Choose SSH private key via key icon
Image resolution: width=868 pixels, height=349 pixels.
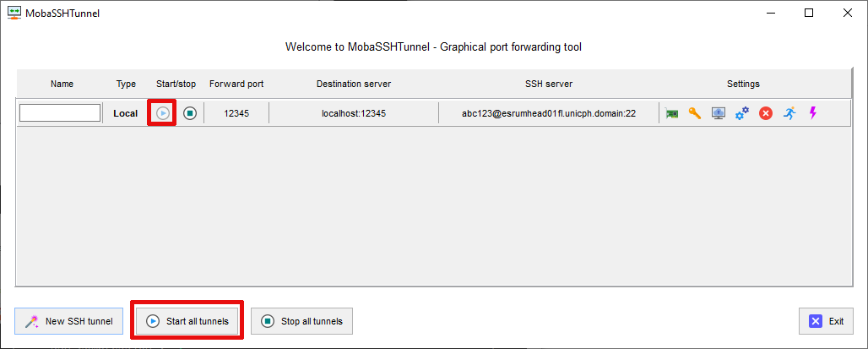coord(695,113)
